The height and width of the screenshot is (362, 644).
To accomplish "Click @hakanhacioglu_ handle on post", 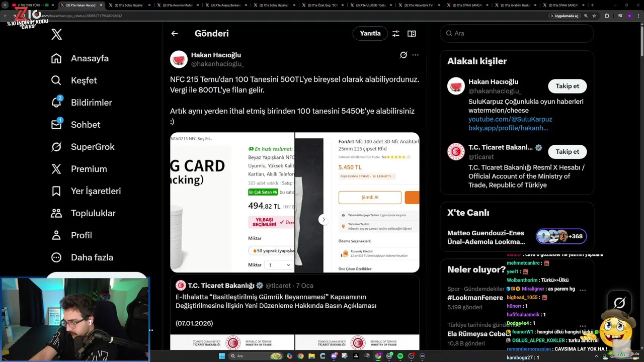I will click(x=217, y=64).
